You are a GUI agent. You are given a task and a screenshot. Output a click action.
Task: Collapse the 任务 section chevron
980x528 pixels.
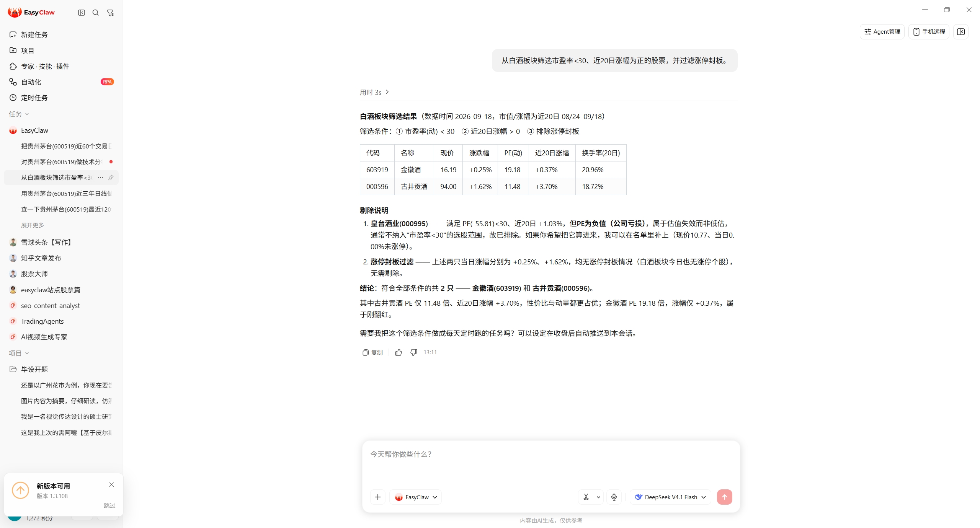click(x=27, y=114)
